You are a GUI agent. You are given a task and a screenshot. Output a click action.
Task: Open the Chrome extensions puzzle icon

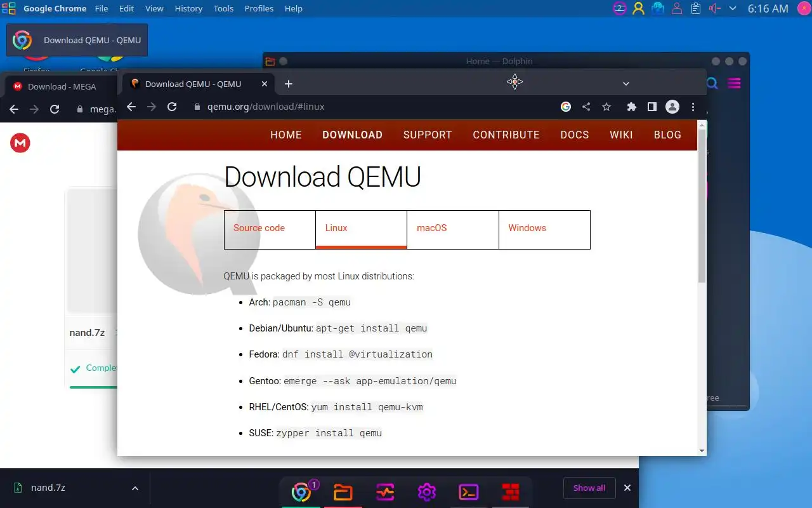(x=631, y=107)
